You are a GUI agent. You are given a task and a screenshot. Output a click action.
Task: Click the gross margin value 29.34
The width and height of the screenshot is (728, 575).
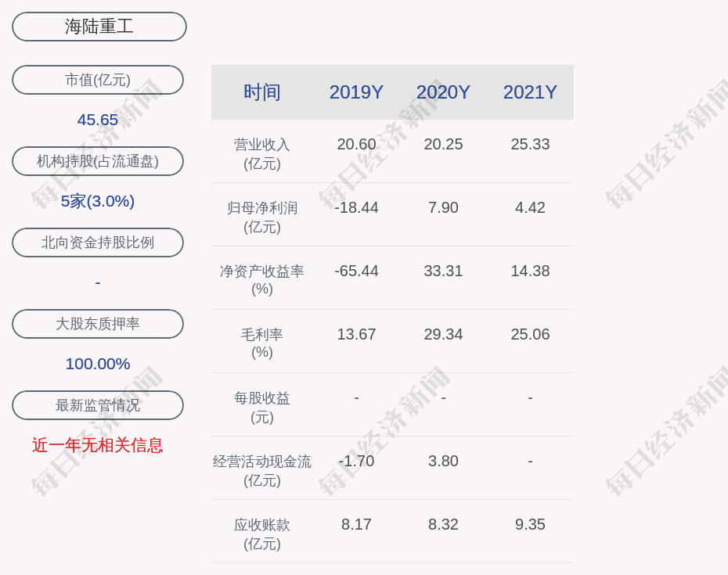pos(443,334)
